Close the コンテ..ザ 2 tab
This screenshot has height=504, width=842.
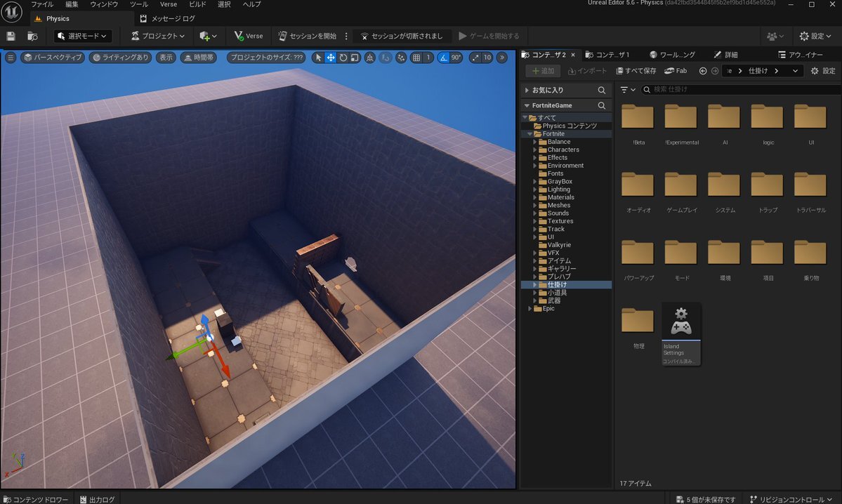[573, 55]
